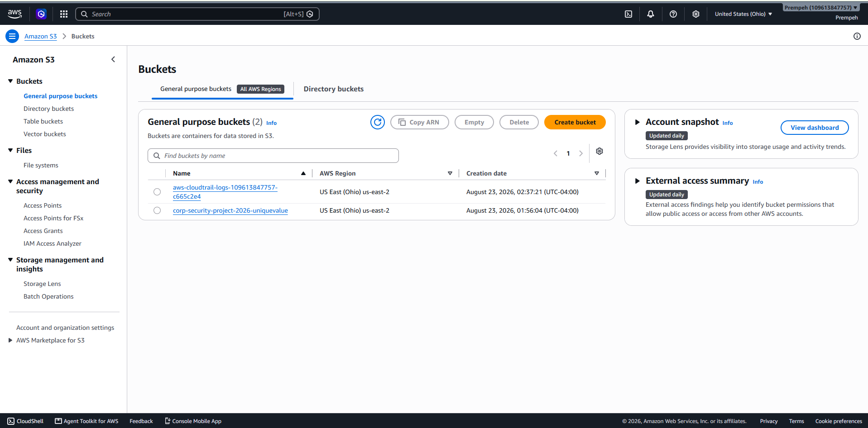Open the United States (Ohio) region dropdown
This screenshot has height=428, width=868.
pyautogui.click(x=743, y=14)
